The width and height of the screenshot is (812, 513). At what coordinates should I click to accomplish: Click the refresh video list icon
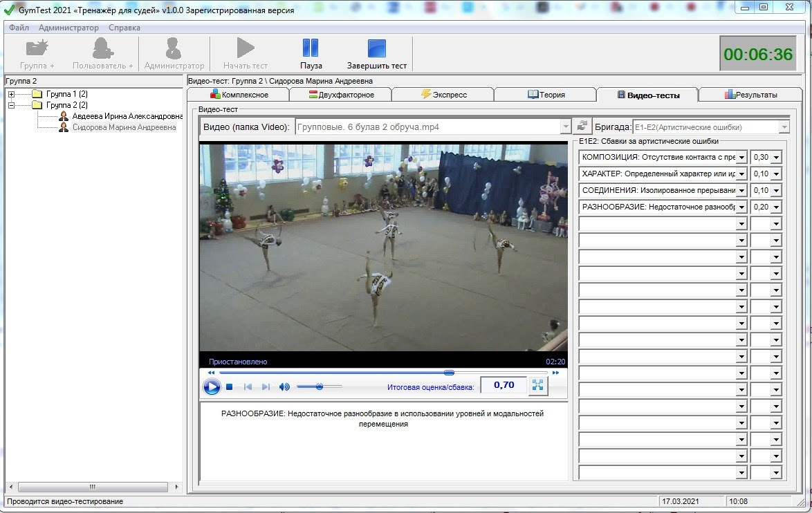pyautogui.click(x=582, y=127)
